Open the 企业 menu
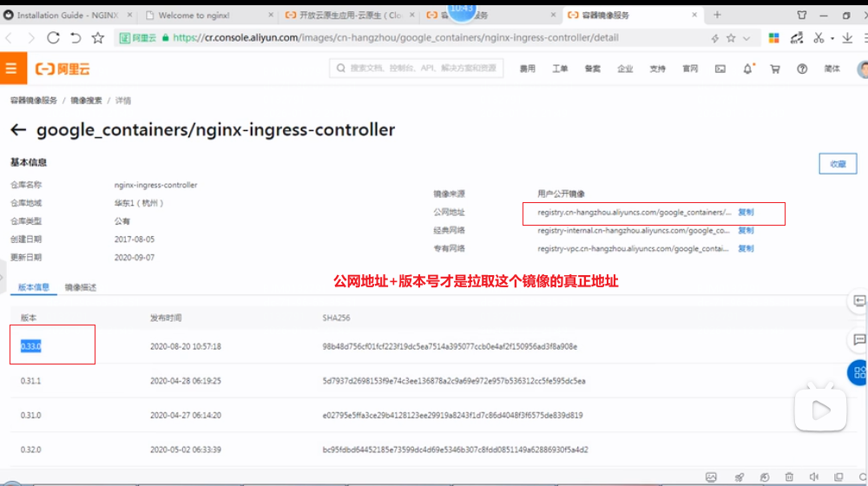 pyautogui.click(x=625, y=69)
